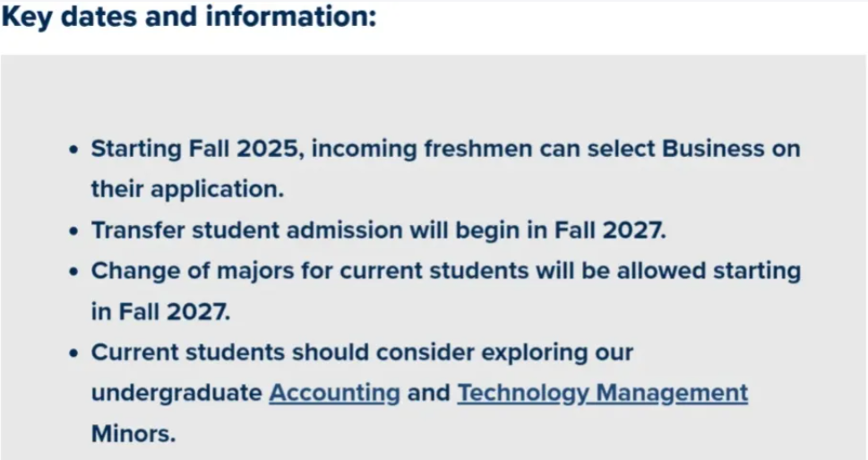Image resolution: width=868 pixels, height=460 pixels.
Task: Click the bullet point before 'Starting Fall 2025'
Action: 74,150
